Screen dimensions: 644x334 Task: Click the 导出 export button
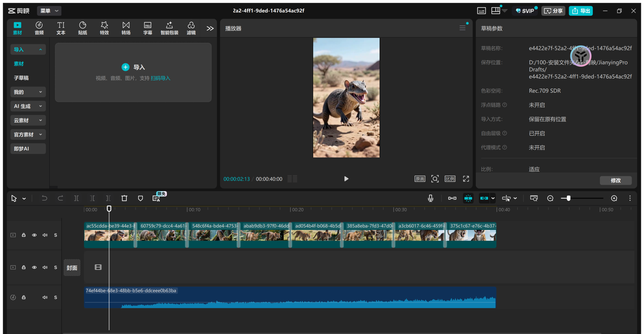pos(581,11)
